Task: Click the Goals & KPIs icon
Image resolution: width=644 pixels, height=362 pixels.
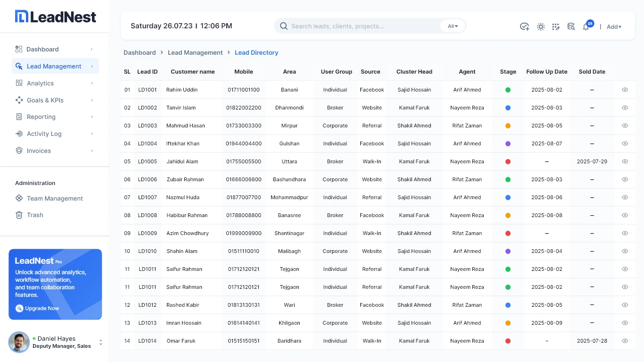Action: click(x=19, y=100)
